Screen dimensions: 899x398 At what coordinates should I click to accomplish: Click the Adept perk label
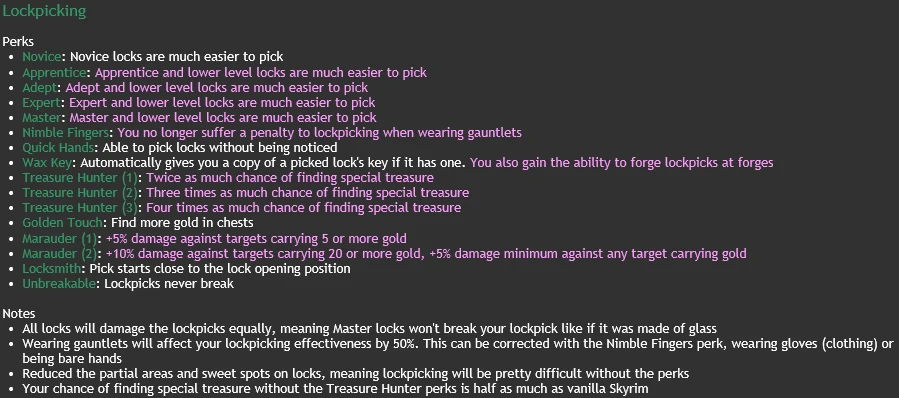point(40,88)
